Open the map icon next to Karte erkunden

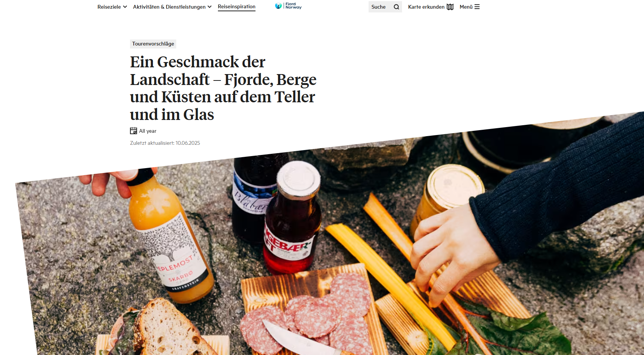point(450,7)
